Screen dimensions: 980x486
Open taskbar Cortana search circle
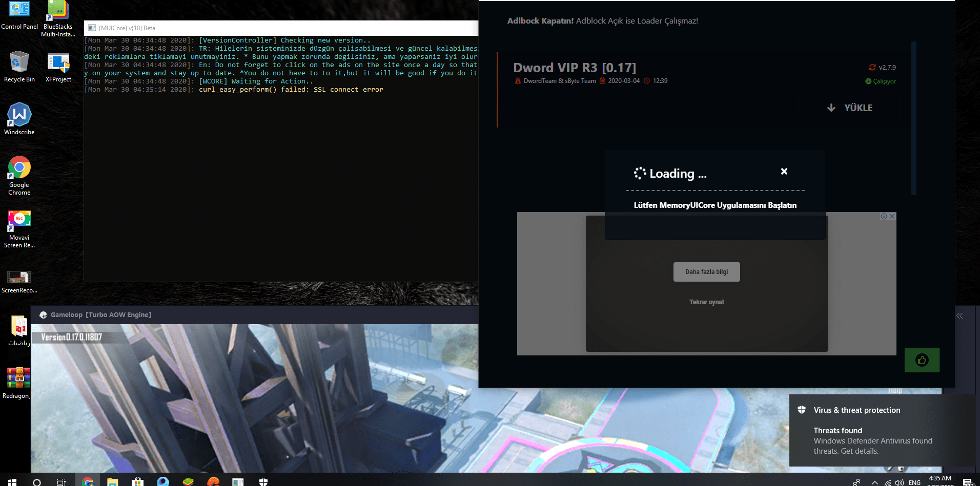pyautogui.click(x=37, y=482)
